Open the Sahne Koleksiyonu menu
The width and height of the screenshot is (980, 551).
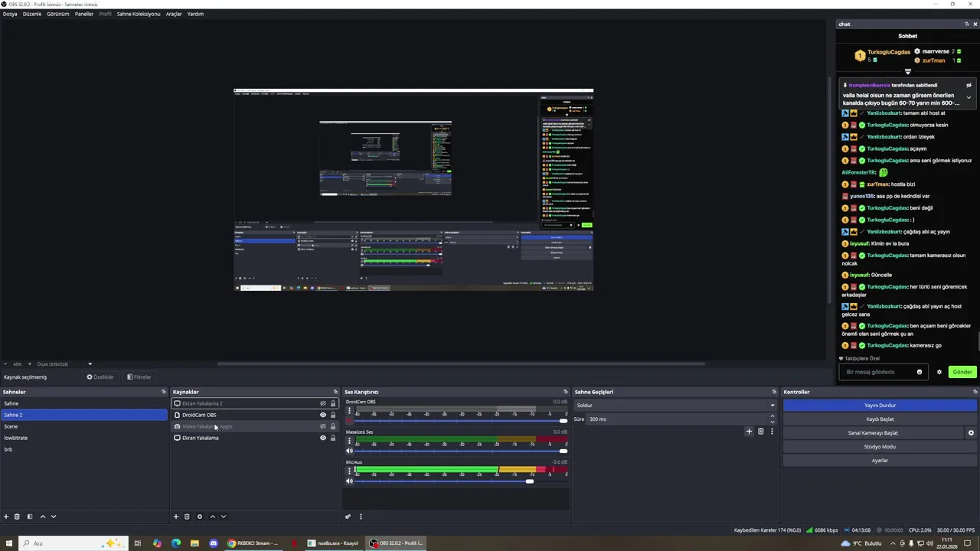coord(139,14)
